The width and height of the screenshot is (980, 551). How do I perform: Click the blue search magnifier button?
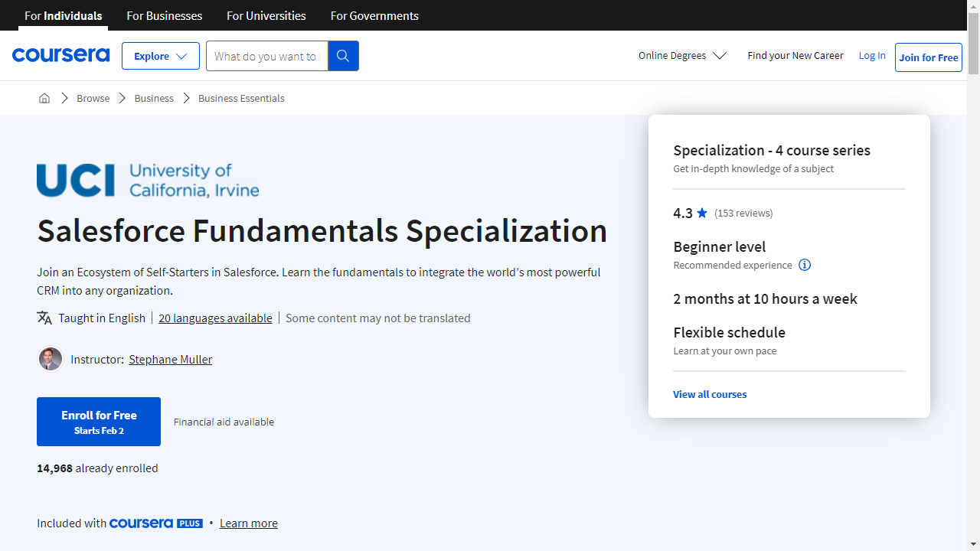click(x=343, y=56)
